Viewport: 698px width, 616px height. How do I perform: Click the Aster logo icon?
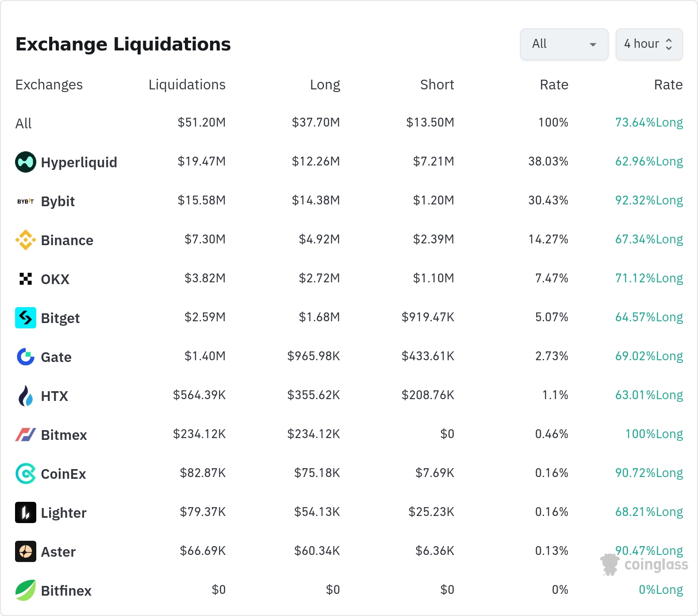pyautogui.click(x=26, y=551)
